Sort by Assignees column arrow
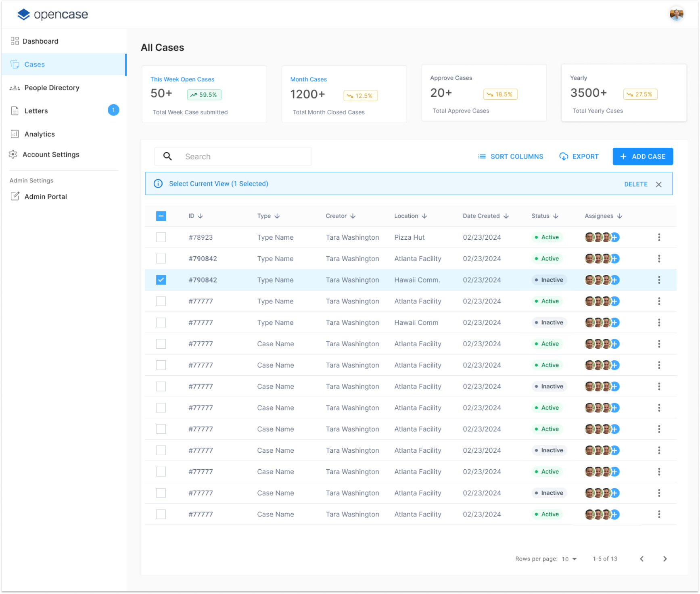This screenshot has width=700, height=594. coord(620,216)
